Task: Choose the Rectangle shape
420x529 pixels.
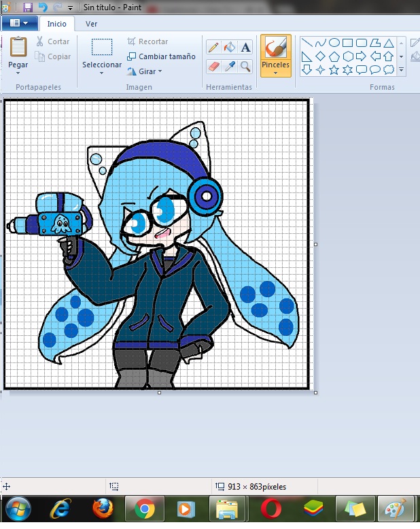Action: (x=347, y=43)
